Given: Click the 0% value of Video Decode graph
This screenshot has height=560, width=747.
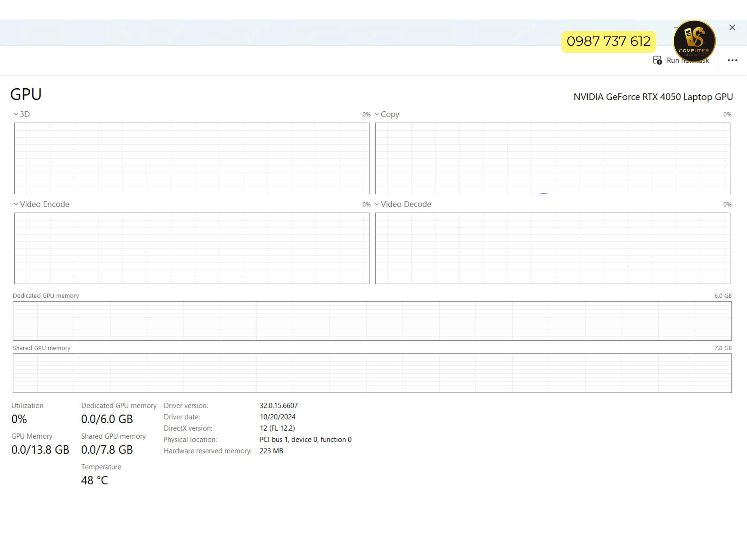Looking at the screenshot, I should pyautogui.click(x=727, y=204).
